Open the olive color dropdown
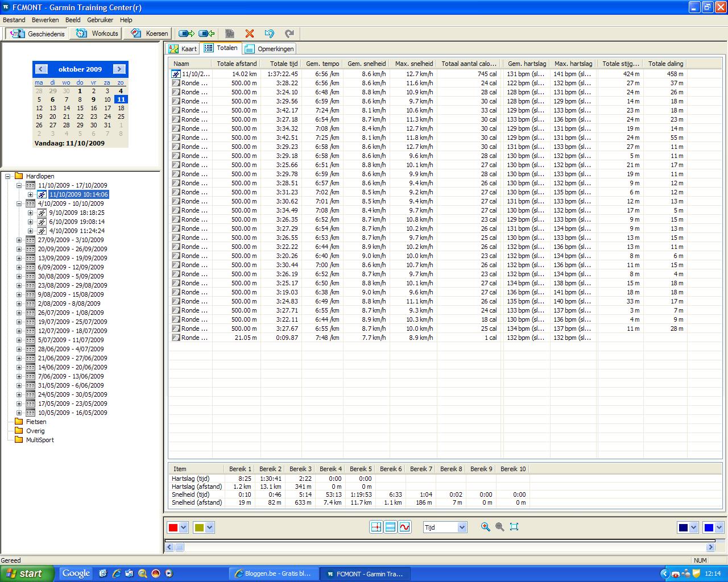 point(209,527)
